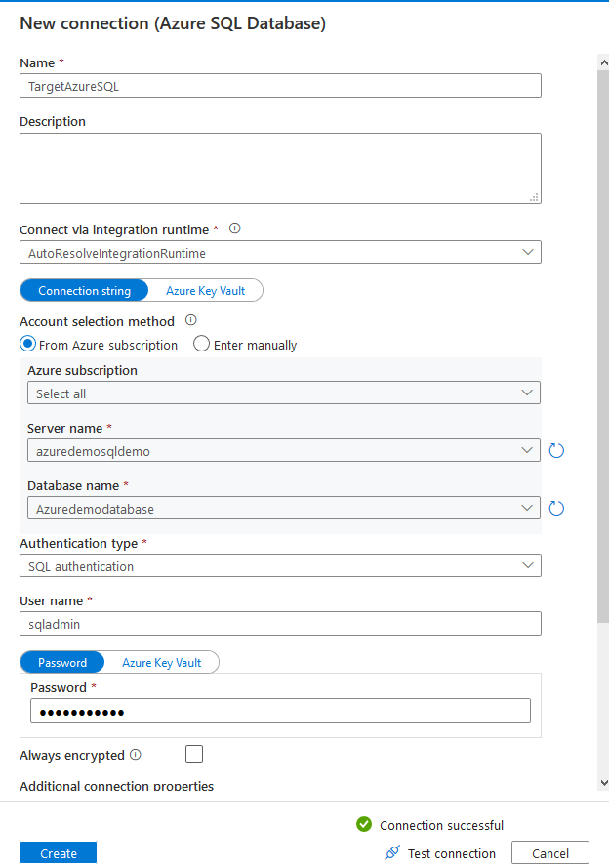Open the integration runtime dropdown

(280, 252)
